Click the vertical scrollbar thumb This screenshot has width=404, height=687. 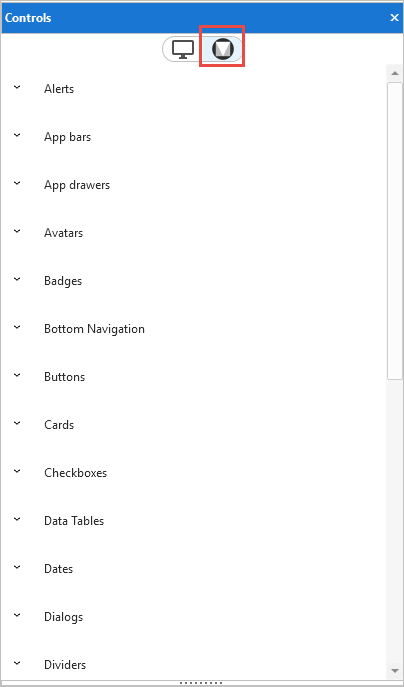(x=394, y=230)
